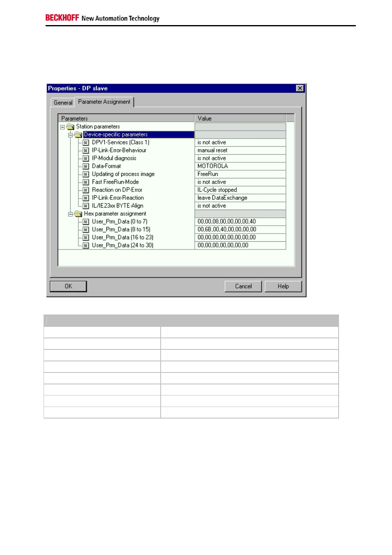Click the DPV1-Services (Class 1) parameter icon
The image size is (392, 555).
pos(86,143)
